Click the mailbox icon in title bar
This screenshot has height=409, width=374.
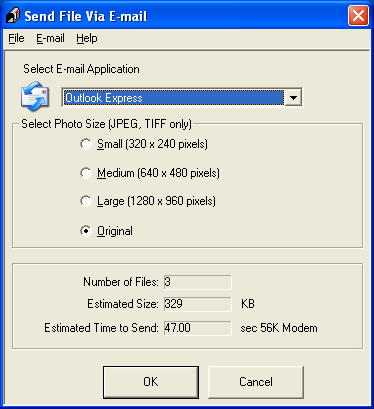13,16
